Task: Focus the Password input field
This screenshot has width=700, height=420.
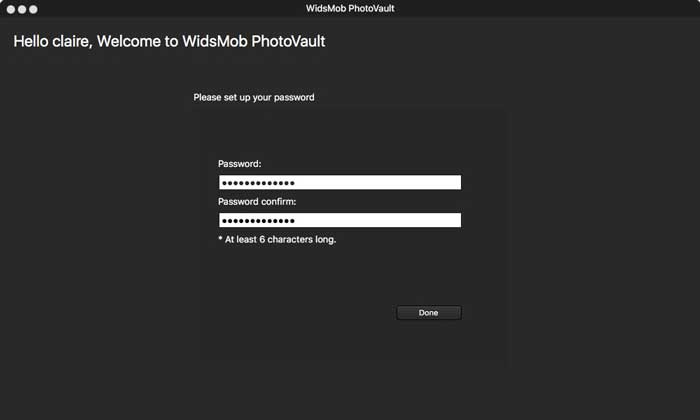Action: click(x=340, y=182)
